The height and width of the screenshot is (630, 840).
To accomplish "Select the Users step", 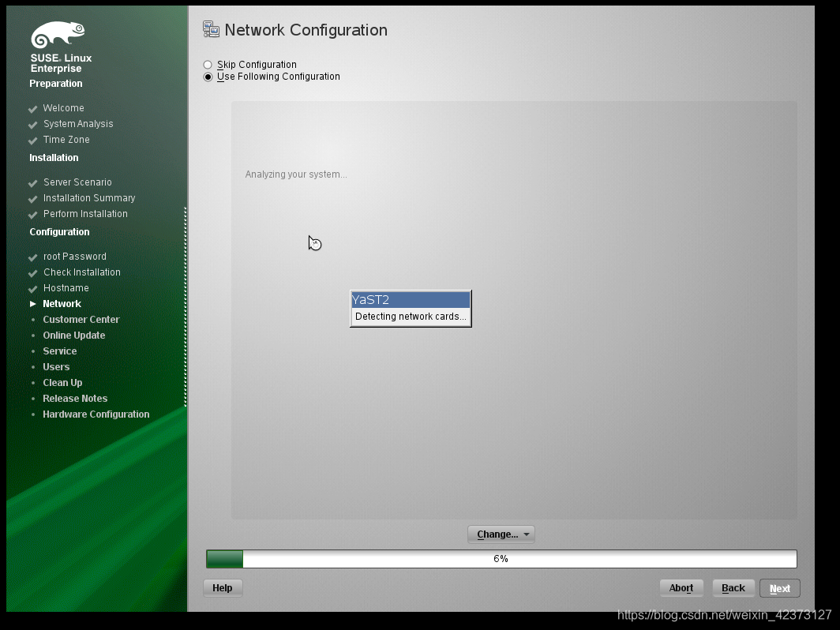I will [56, 367].
